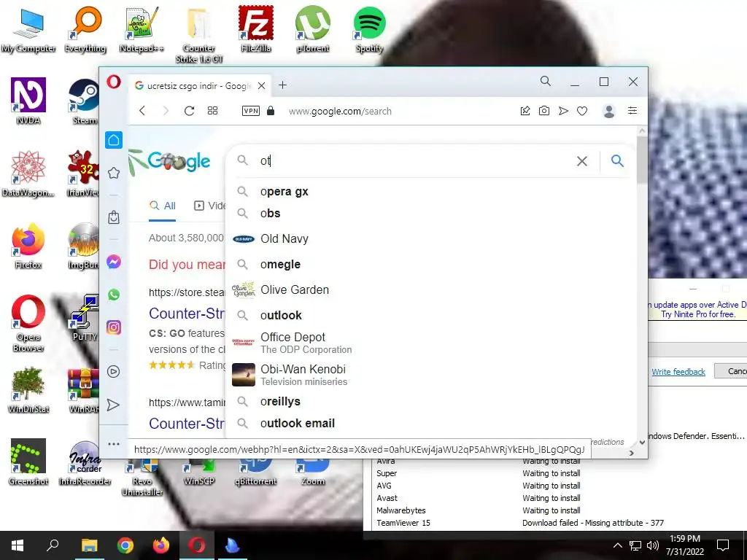This screenshot has width=747, height=560.
Task: Open My Flow arrow icon in sidebar
Action: [113, 405]
